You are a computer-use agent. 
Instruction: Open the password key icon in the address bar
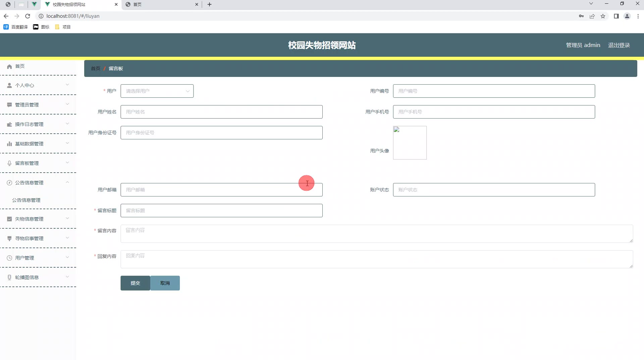581,16
